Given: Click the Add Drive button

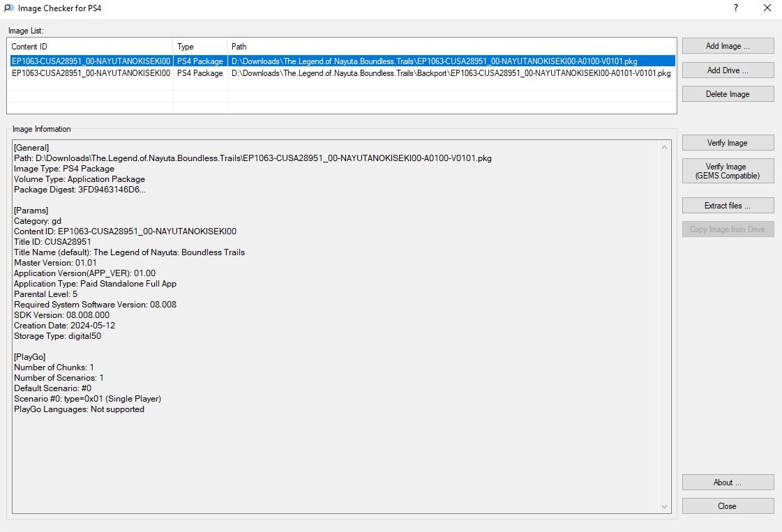Looking at the screenshot, I should coord(728,70).
